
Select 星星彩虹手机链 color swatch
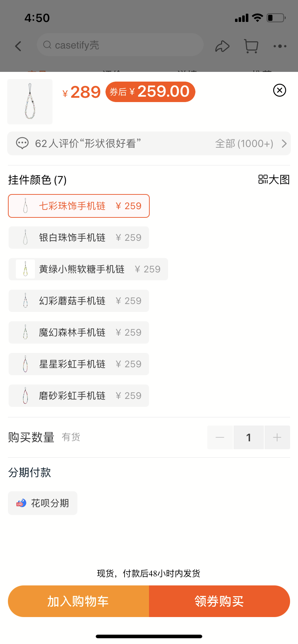pos(79,364)
